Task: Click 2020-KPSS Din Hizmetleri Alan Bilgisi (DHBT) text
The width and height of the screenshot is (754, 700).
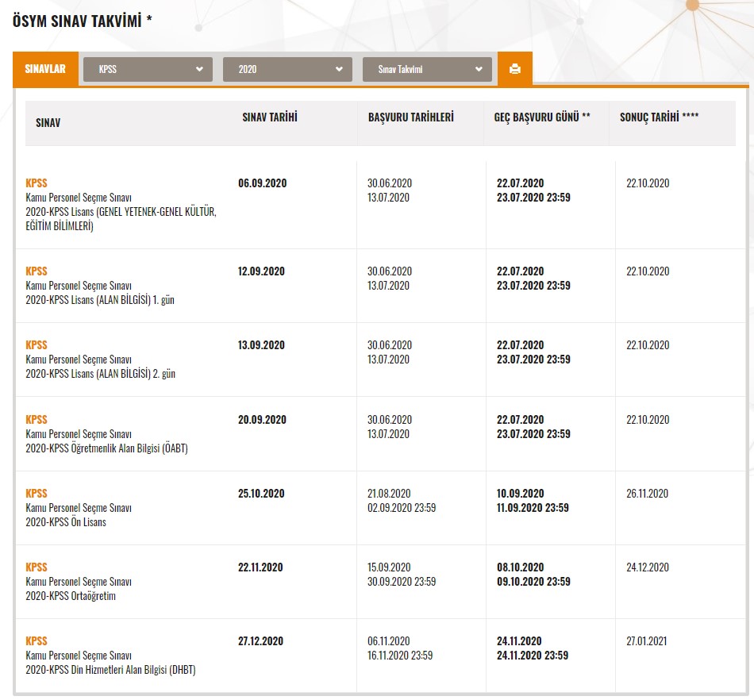Action: tap(110, 670)
